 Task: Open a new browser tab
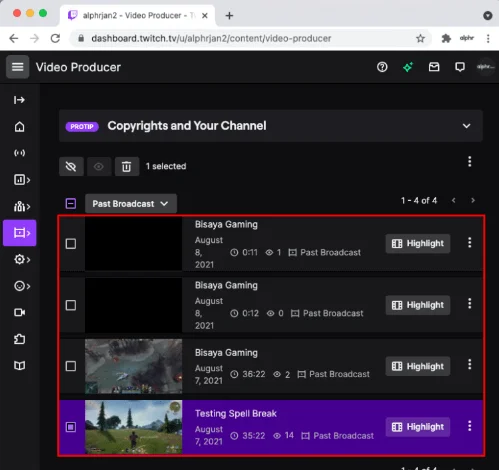pos(229,15)
